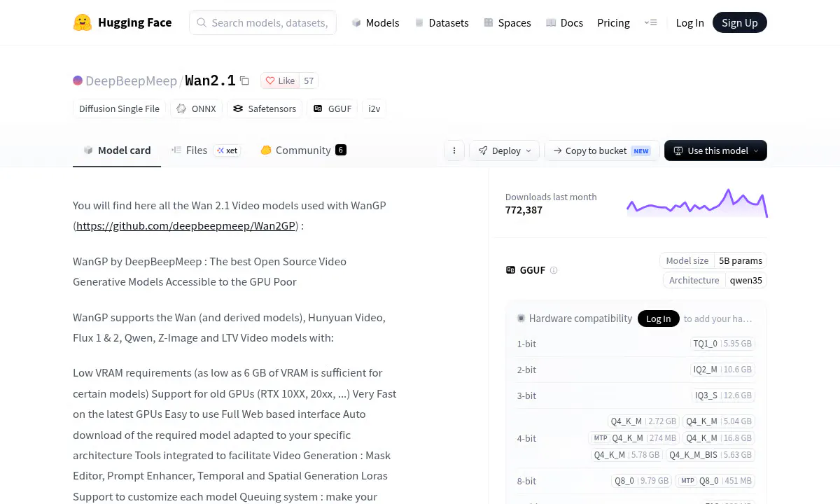Click the downloads last month chart
840x504 pixels.
pos(697,203)
